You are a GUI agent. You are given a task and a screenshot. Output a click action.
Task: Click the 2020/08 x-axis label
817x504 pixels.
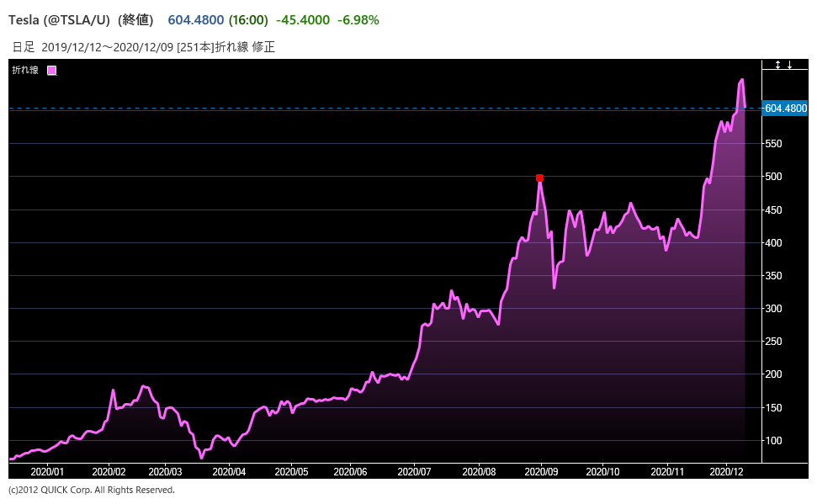(x=479, y=472)
